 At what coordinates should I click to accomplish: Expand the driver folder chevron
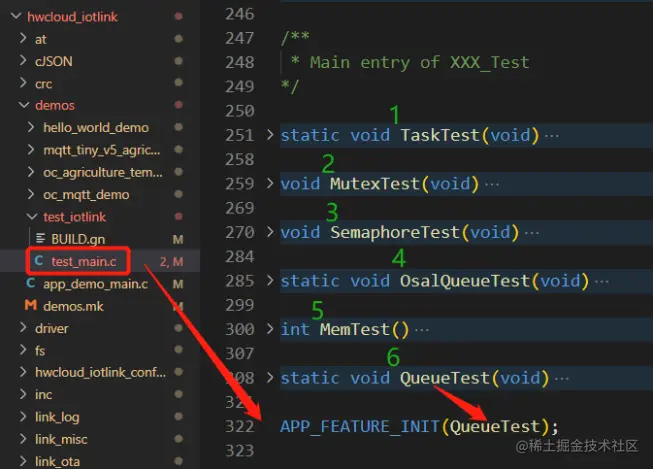point(23,328)
